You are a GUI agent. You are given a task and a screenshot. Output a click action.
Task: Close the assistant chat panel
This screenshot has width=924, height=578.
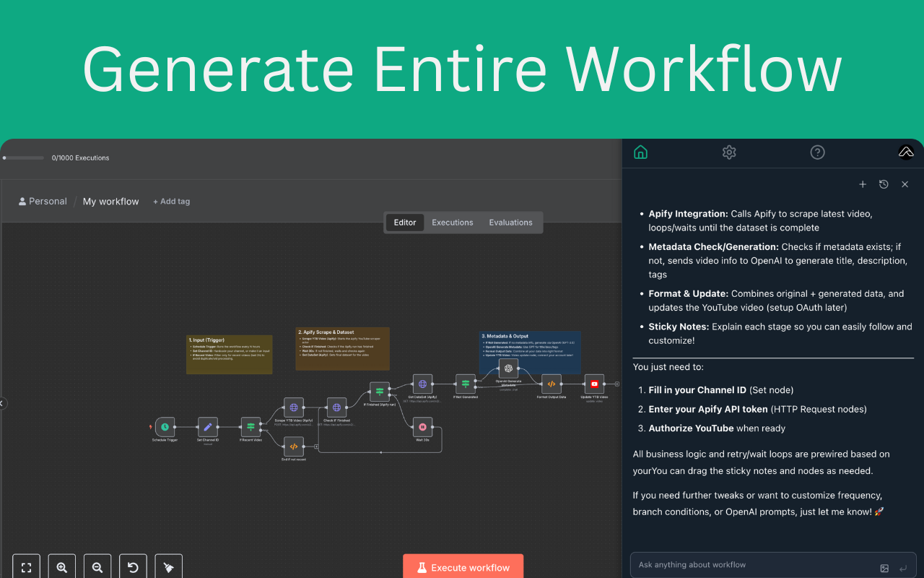click(x=905, y=184)
